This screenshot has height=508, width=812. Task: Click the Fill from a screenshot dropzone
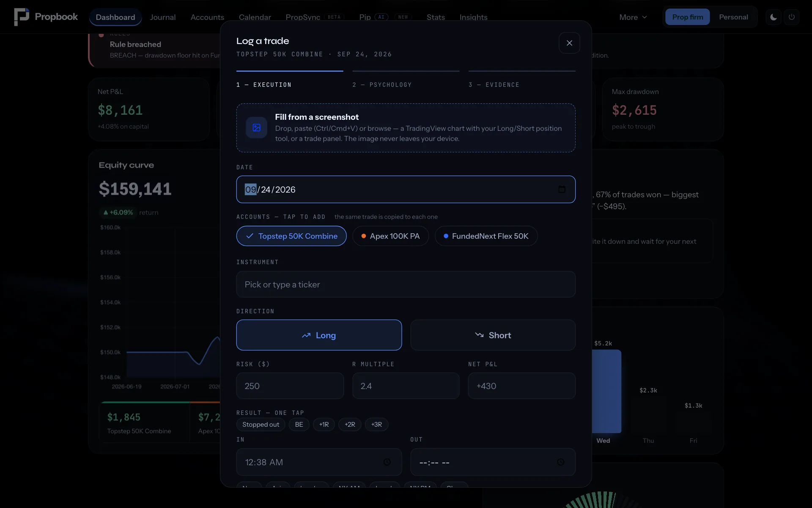pyautogui.click(x=406, y=128)
